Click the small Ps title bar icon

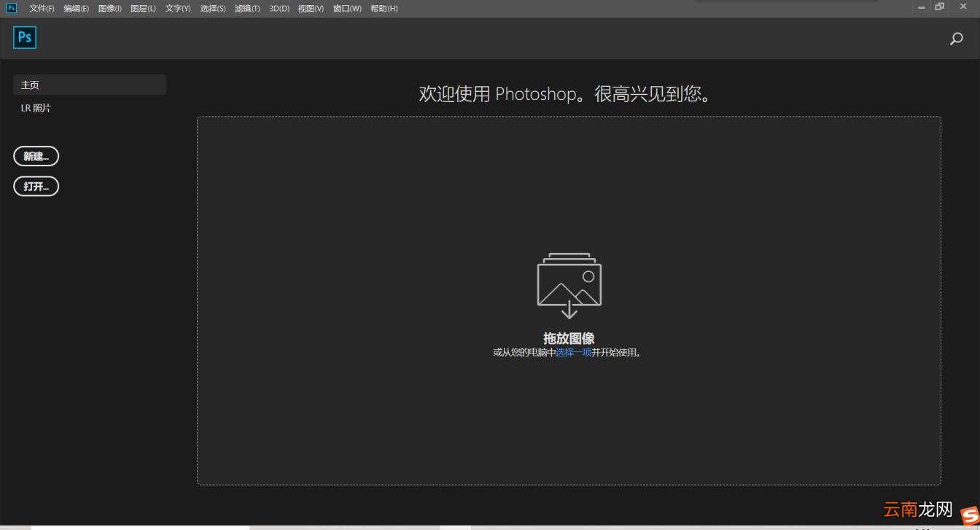pos(11,8)
